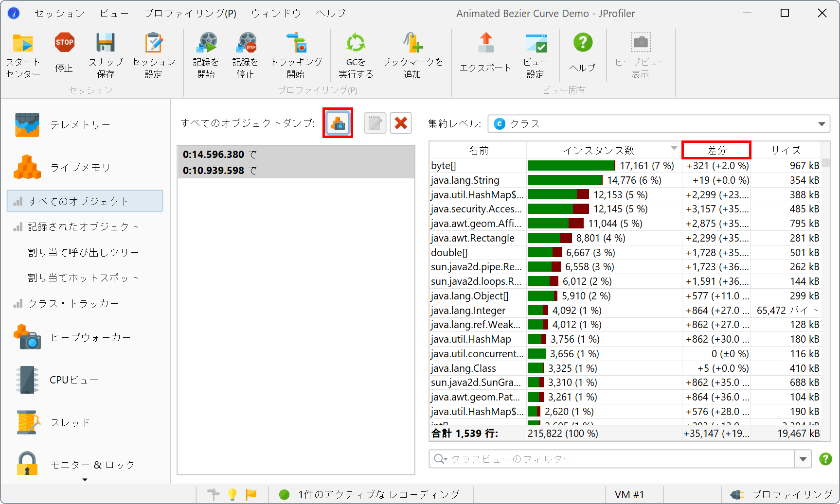Delete dump with red X button

click(x=401, y=123)
